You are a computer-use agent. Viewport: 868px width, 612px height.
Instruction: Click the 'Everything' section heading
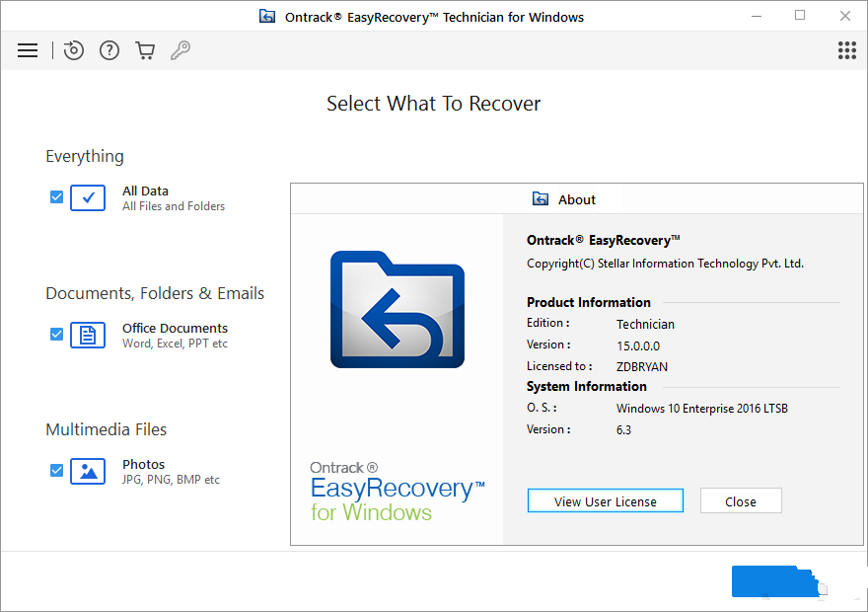[85, 157]
